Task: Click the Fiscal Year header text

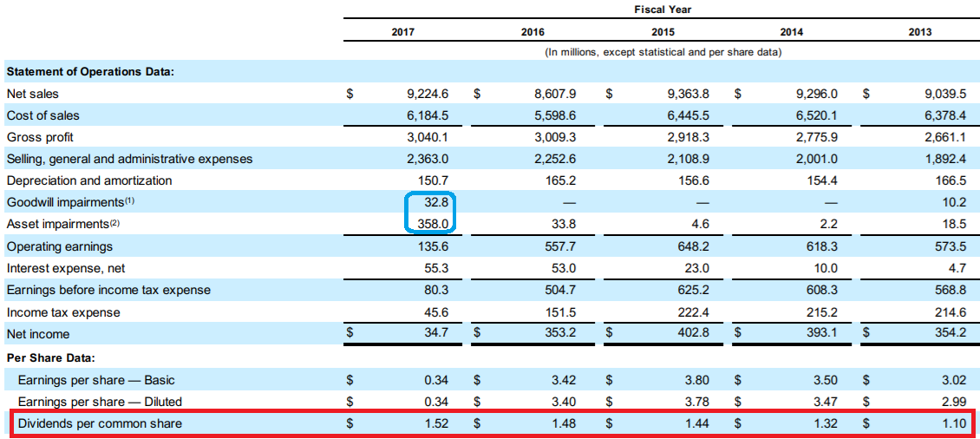Action: [x=663, y=10]
